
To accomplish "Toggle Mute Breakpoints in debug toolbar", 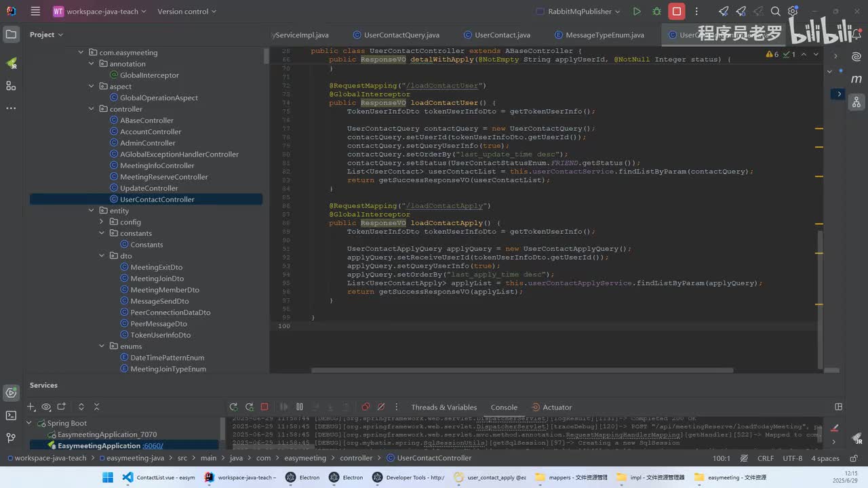I will pos(381,407).
